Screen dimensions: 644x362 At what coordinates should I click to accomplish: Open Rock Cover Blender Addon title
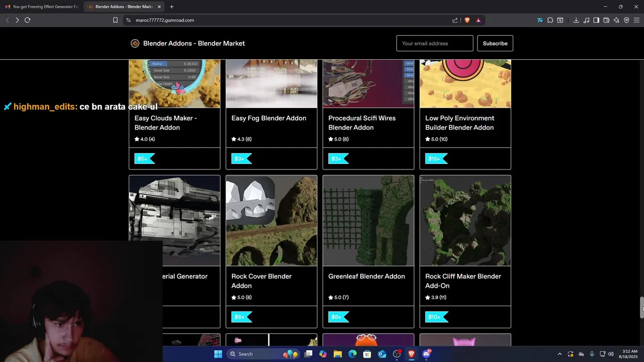click(261, 281)
